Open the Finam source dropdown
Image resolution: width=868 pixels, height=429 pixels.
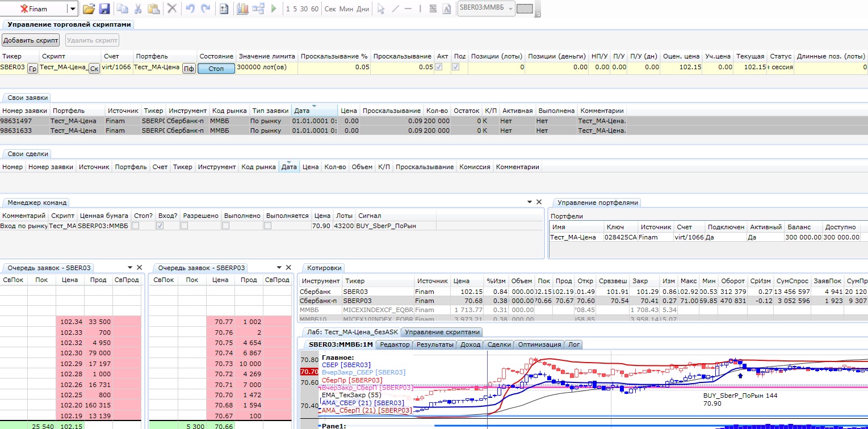(x=72, y=9)
